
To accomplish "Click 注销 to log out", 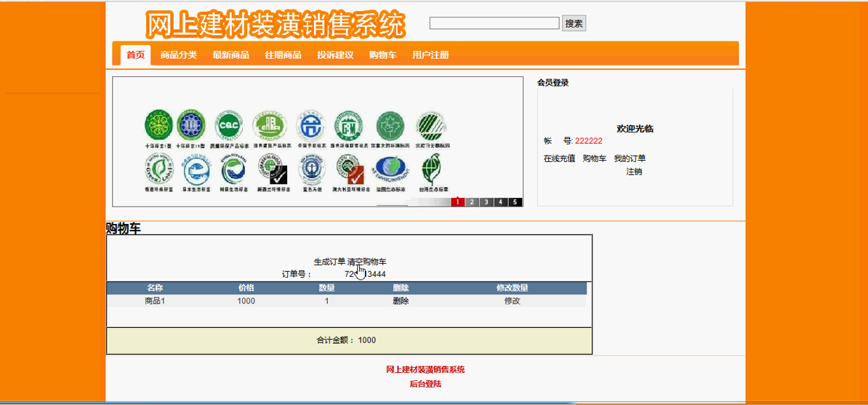I will (635, 172).
